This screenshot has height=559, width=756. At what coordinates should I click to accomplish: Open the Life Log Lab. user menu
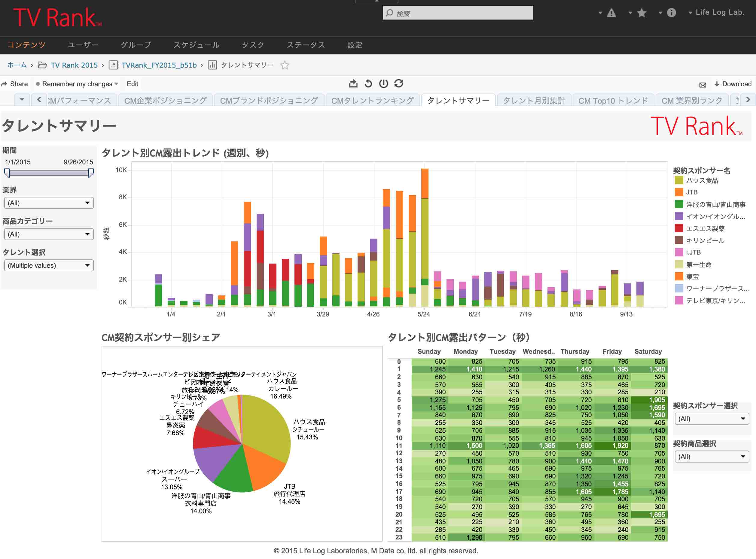(x=716, y=13)
